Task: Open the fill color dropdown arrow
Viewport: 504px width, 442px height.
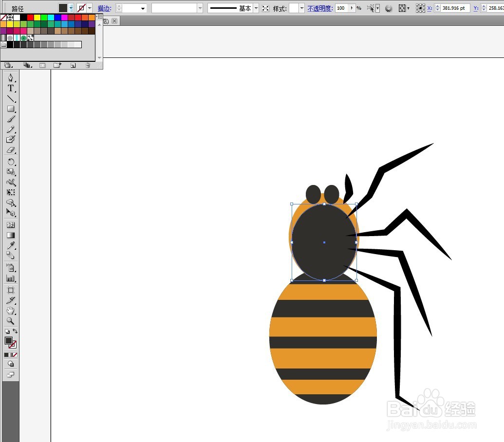Action: (x=71, y=8)
